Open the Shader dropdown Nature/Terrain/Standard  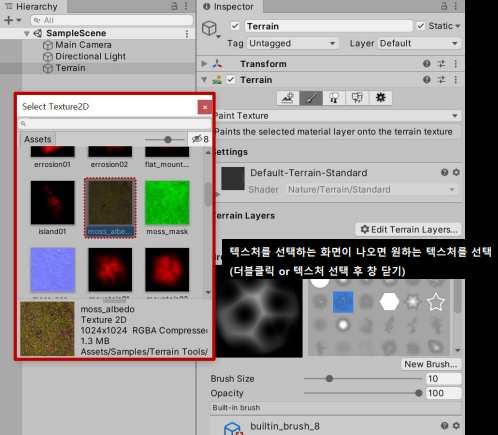(372, 190)
